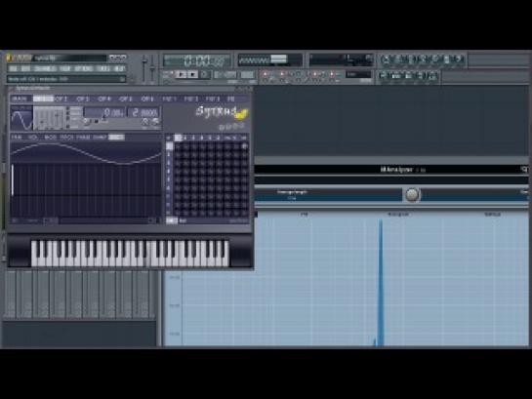Switch to the OP 6 tab
Image resolution: width=532 pixels, height=399 pixels.
coord(147,99)
